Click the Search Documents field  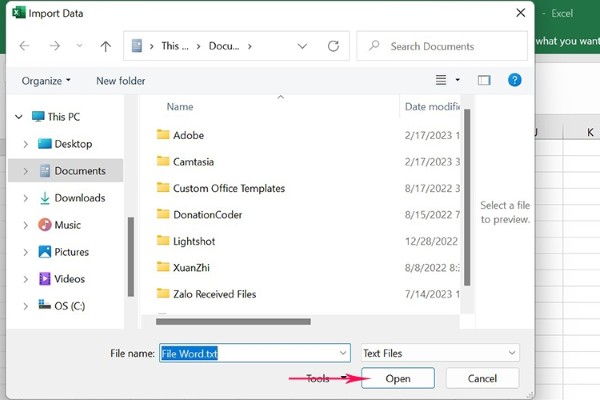tap(442, 46)
